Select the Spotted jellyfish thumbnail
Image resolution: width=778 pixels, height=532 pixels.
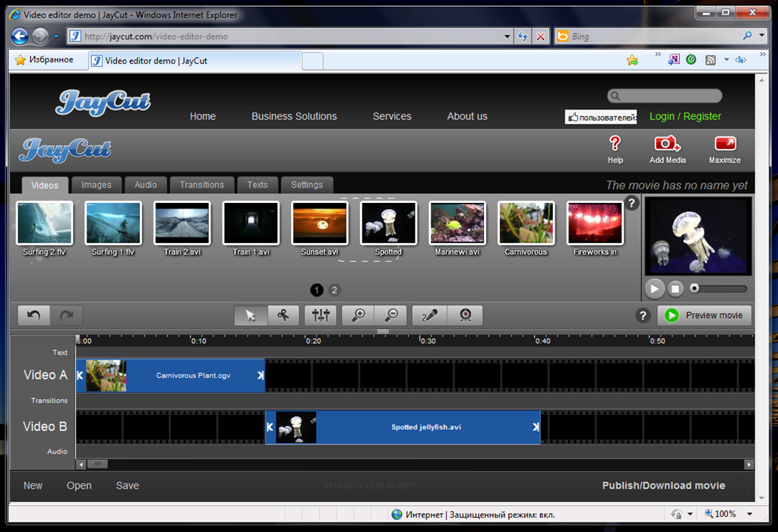tap(388, 223)
